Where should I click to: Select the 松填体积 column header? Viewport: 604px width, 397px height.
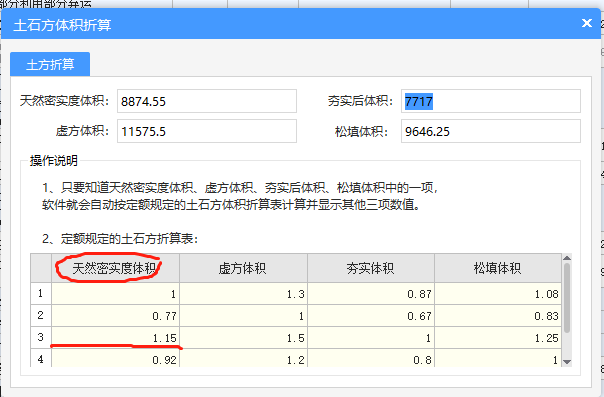tap(498, 268)
